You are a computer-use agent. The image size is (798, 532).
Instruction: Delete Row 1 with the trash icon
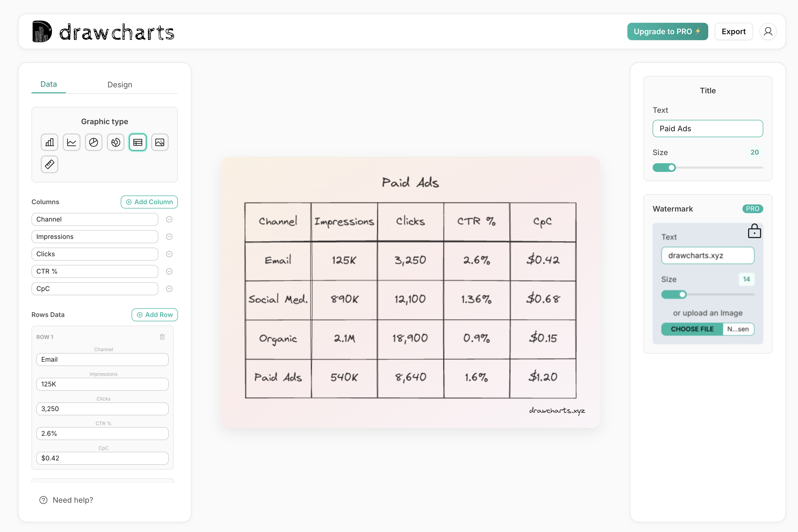pos(162,336)
